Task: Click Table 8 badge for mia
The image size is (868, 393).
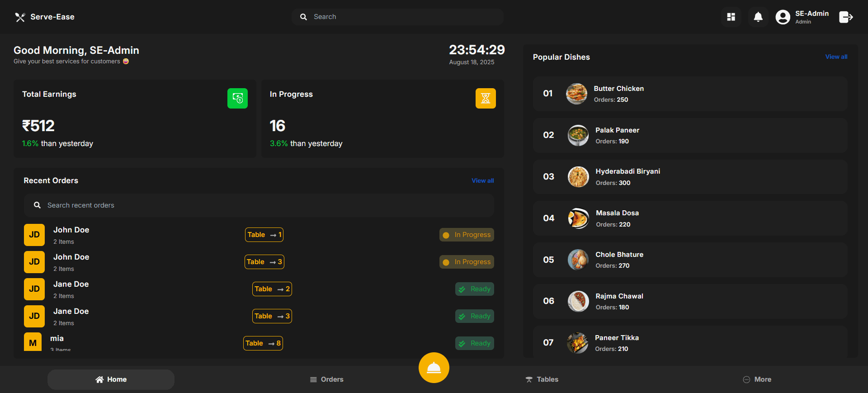Action: click(263, 343)
